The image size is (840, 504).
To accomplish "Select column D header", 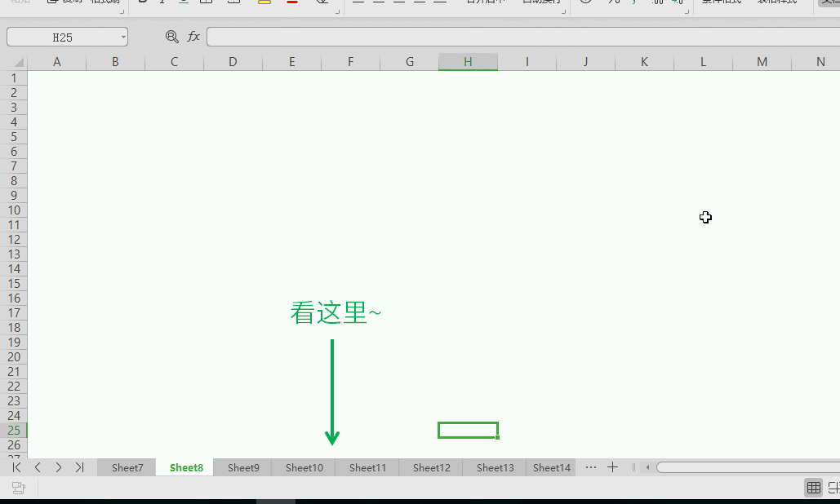I will [x=233, y=62].
